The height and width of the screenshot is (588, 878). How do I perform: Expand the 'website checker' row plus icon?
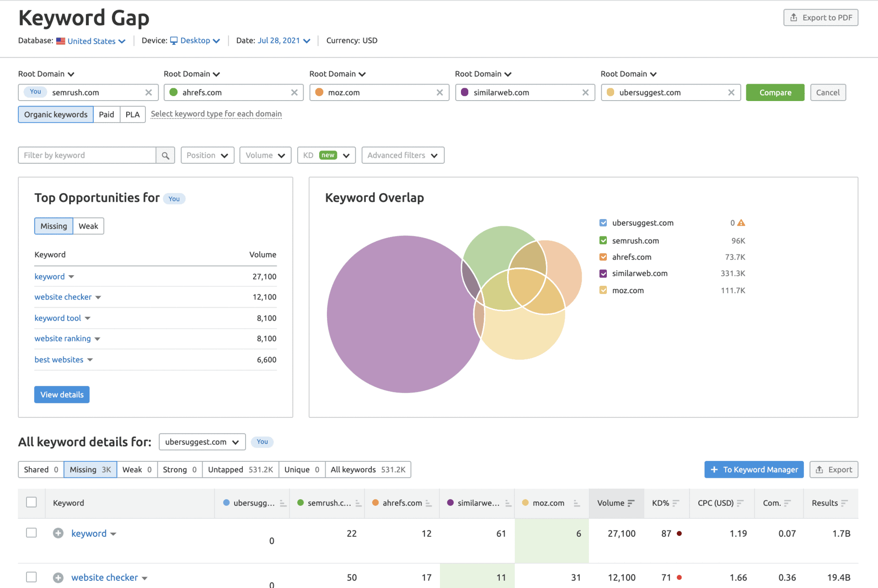(x=58, y=577)
